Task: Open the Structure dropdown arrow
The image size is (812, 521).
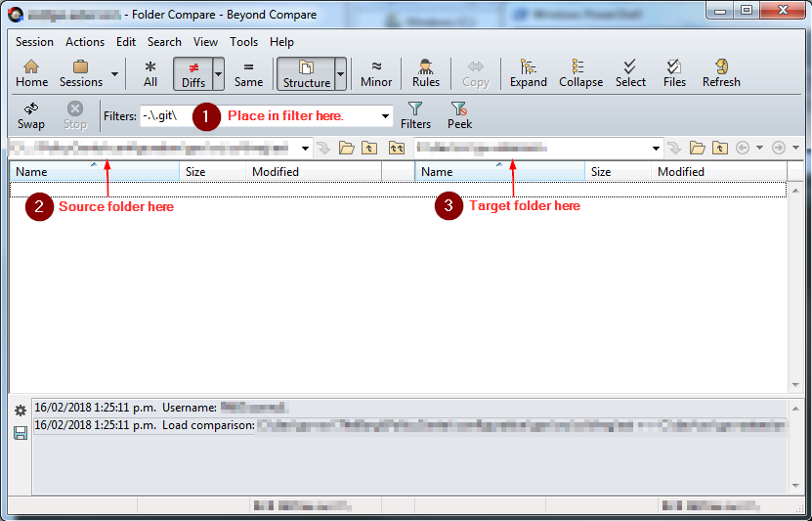Action: point(340,74)
